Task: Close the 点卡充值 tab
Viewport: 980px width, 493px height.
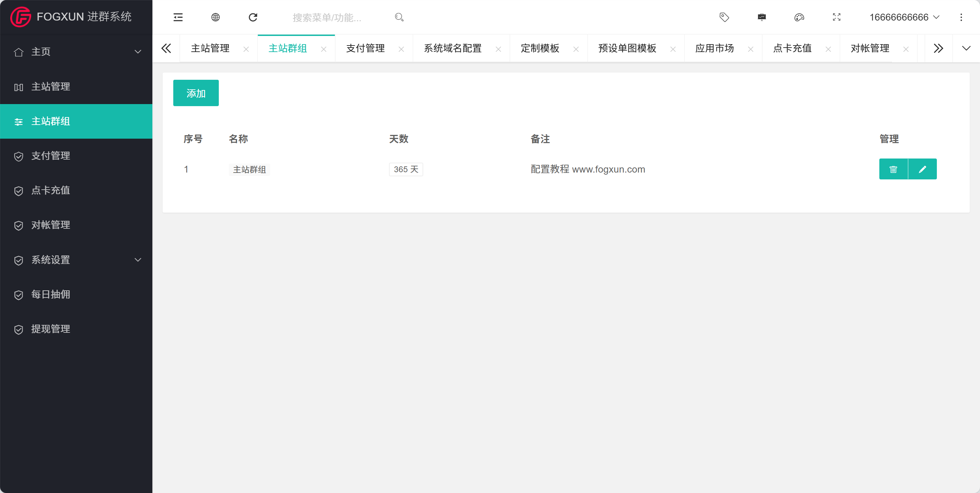Action: click(828, 49)
